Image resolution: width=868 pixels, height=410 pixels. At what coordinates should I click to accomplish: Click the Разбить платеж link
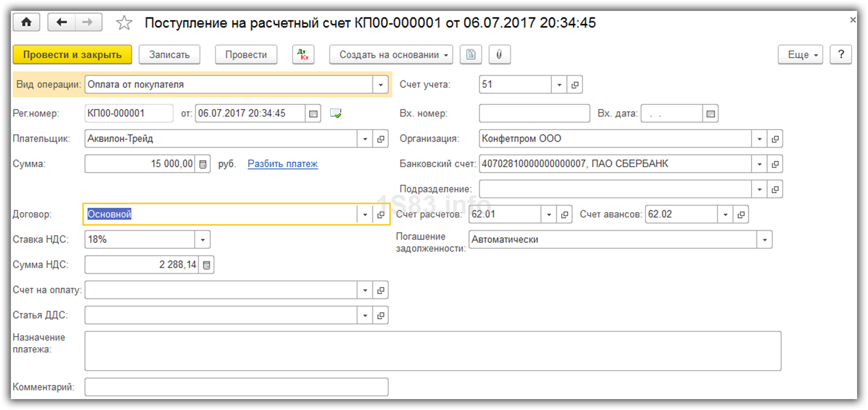tap(282, 163)
